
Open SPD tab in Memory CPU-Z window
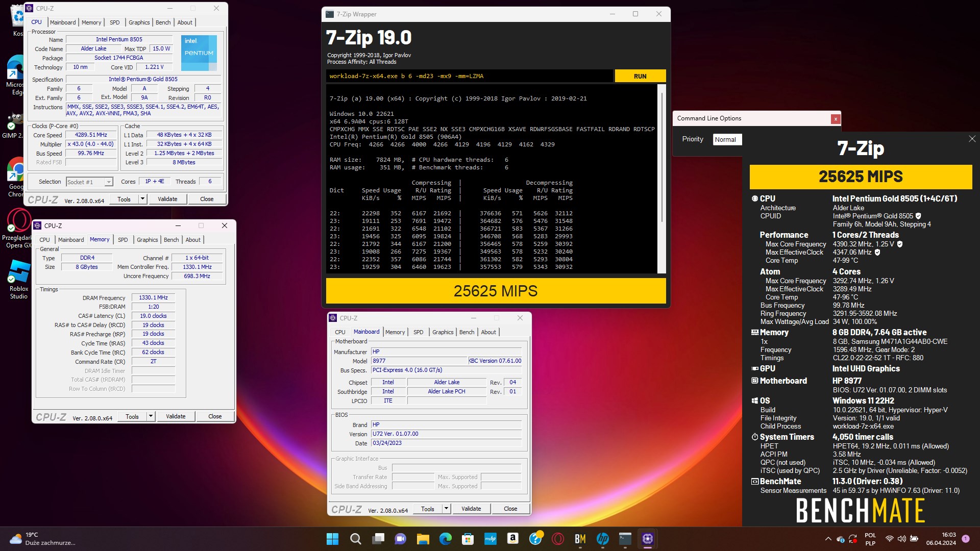(123, 240)
